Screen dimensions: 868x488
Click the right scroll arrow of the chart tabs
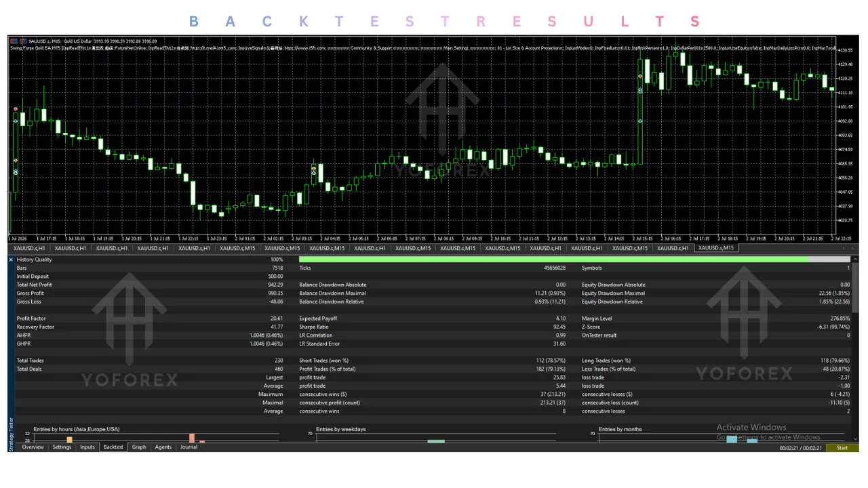(852, 248)
